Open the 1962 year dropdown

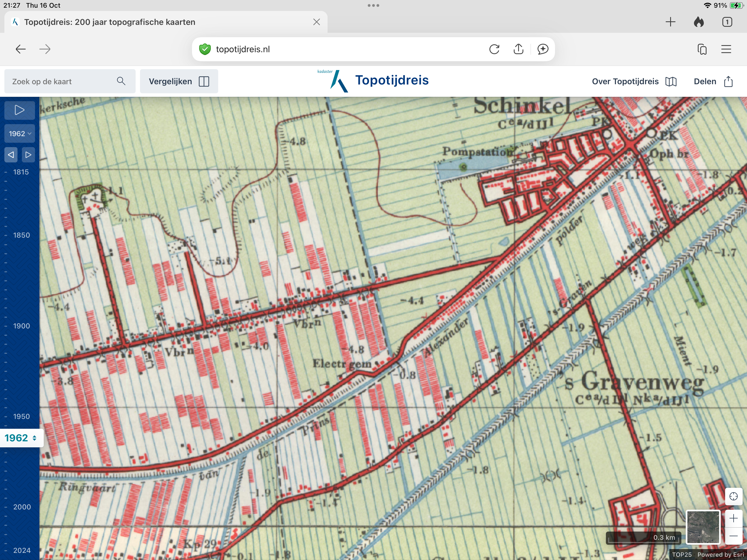[x=20, y=134]
